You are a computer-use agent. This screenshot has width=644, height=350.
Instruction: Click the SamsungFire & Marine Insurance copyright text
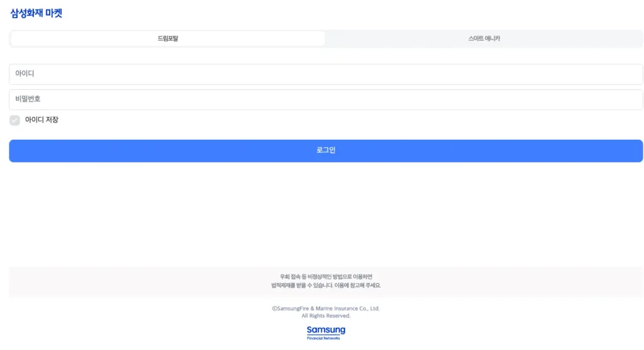click(x=326, y=308)
